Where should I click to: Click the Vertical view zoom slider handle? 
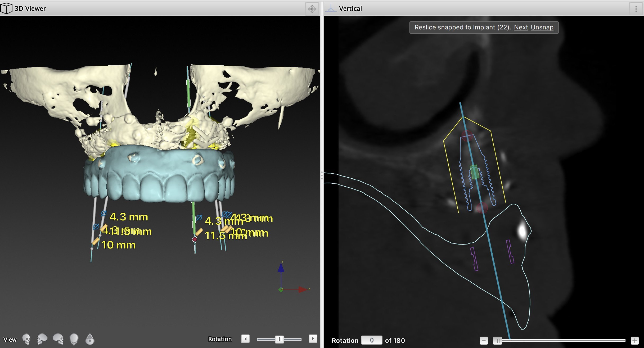pyautogui.click(x=497, y=341)
